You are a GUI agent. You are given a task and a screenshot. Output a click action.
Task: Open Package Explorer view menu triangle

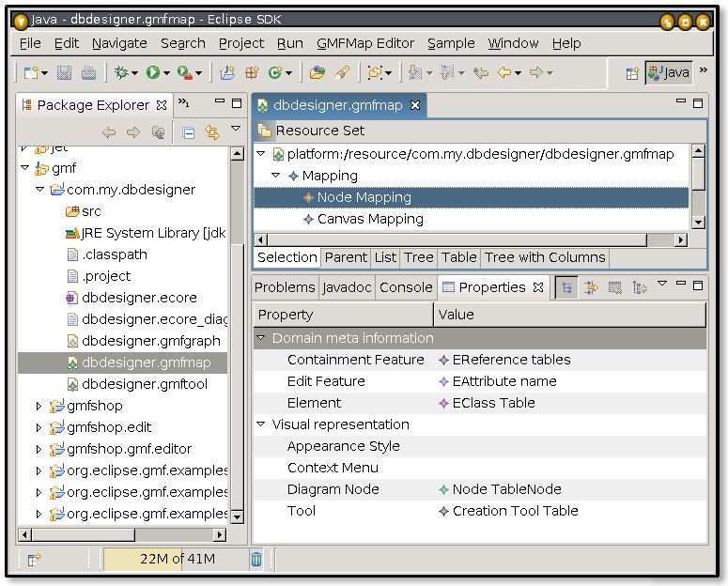236,128
